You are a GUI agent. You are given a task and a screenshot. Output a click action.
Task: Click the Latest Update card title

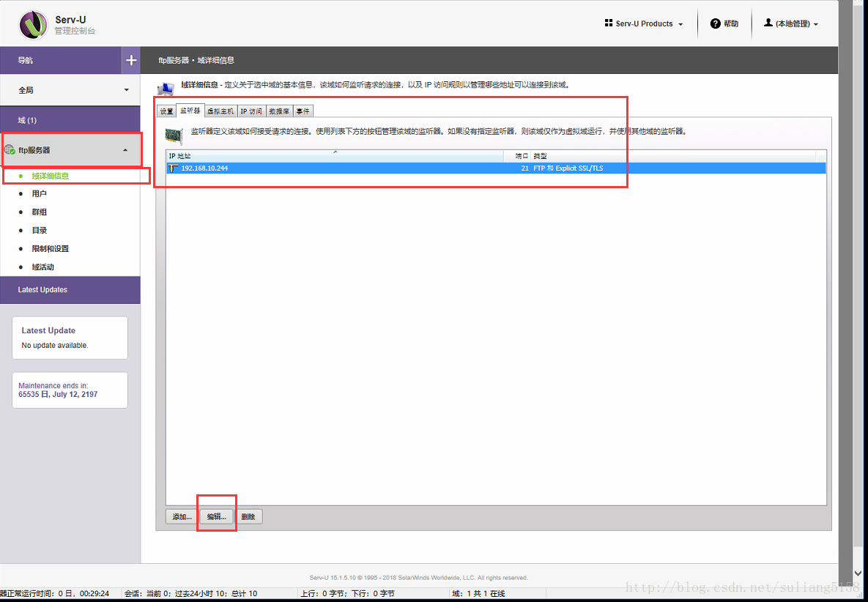coord(48,330)
